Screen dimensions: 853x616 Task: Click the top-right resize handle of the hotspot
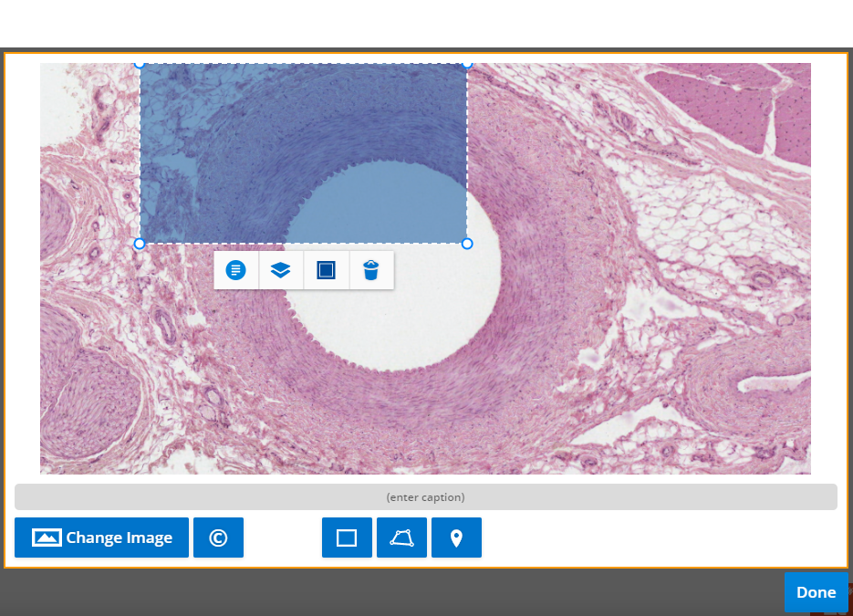tap(467, 64)
